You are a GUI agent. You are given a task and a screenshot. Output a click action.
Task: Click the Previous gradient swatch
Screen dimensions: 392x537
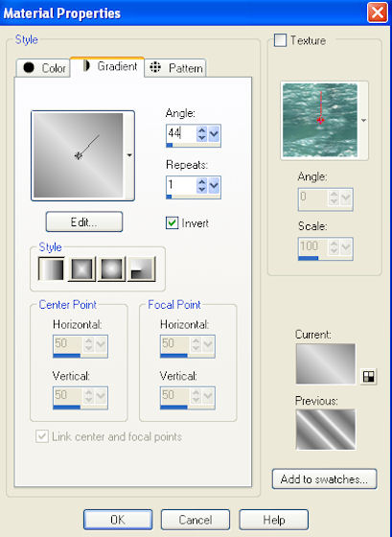click(x=326, y=430)
